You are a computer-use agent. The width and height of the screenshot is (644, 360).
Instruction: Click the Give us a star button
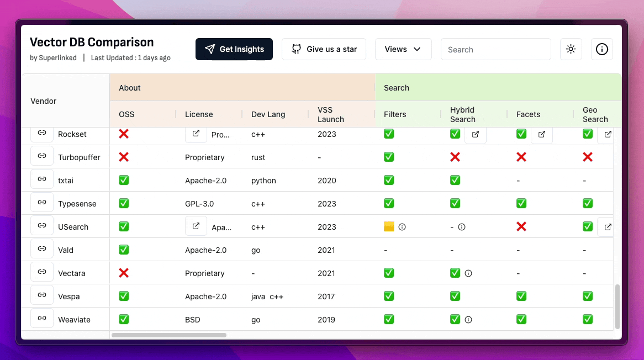[324, 49]
